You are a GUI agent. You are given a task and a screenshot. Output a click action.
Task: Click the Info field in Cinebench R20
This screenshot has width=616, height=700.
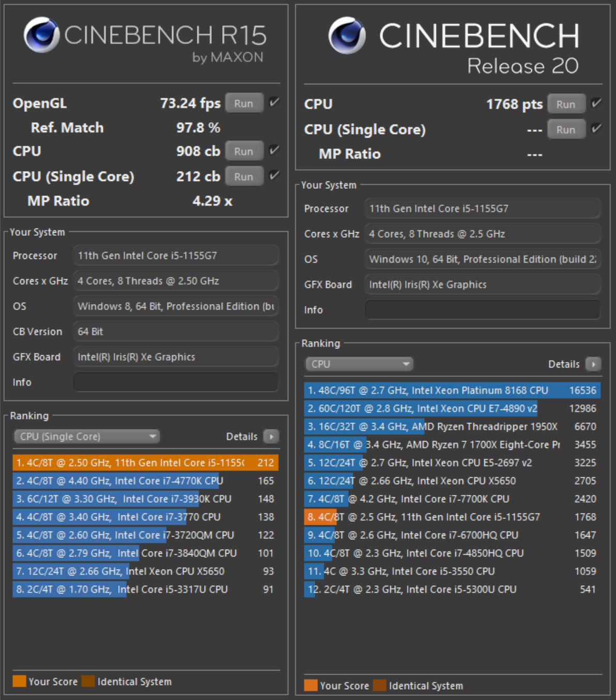pyautogui.click(x=483, y=310)
